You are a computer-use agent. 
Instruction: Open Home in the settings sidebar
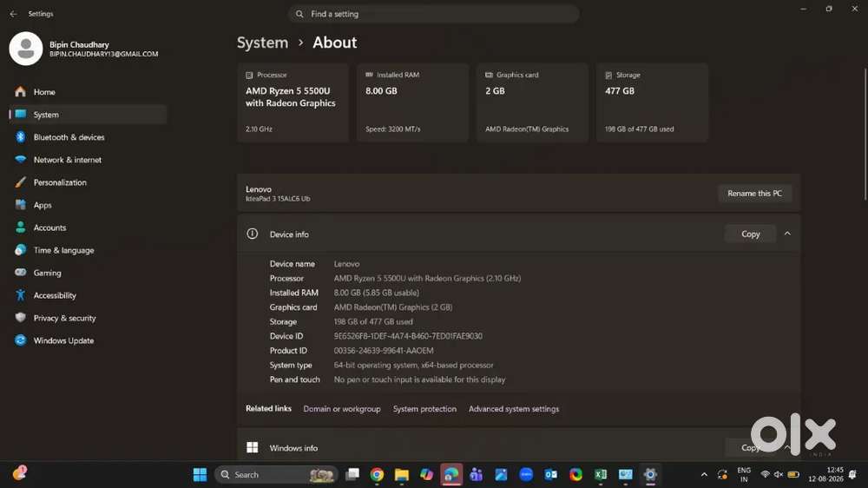[x=88, y=92]
